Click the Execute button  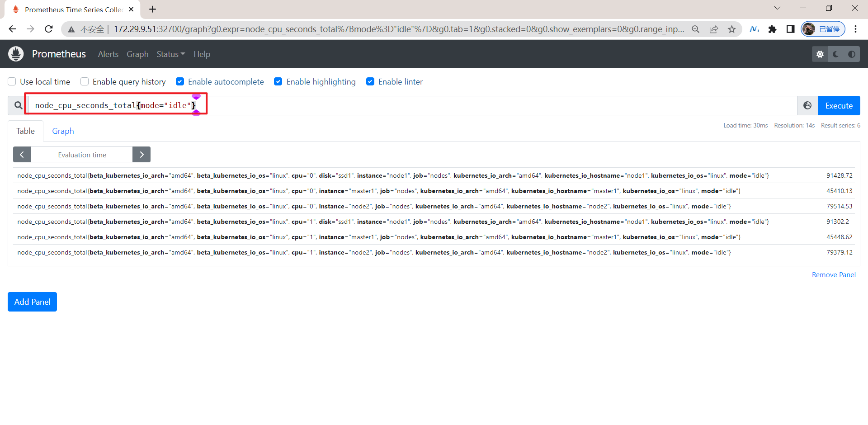point(839,105)
